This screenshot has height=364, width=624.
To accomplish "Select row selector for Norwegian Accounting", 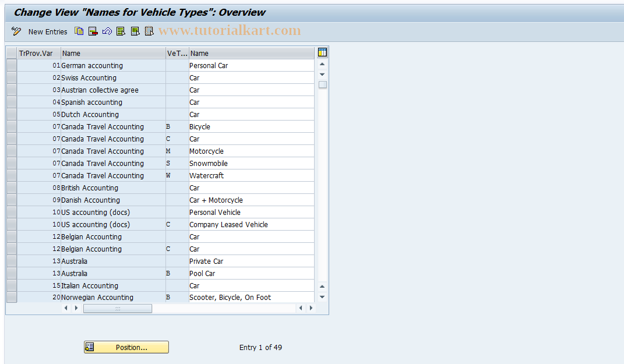I will point(12,297).
